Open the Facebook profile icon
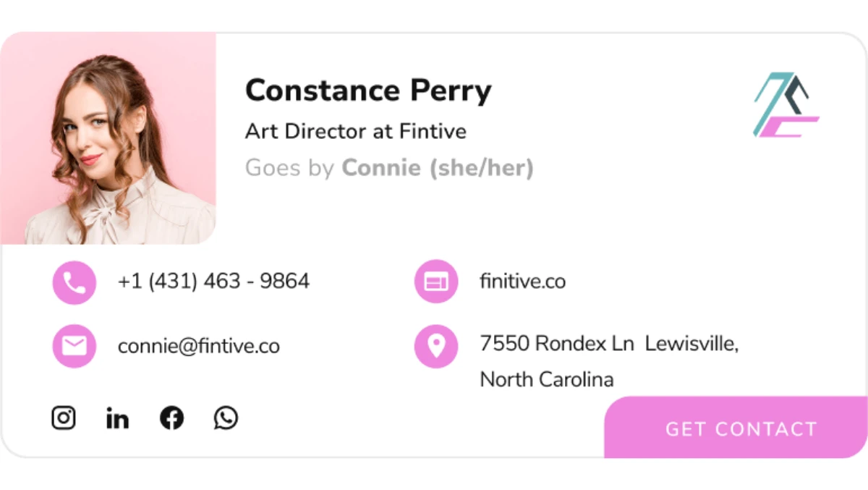868x490 pixels. click(x=171, y=418)
